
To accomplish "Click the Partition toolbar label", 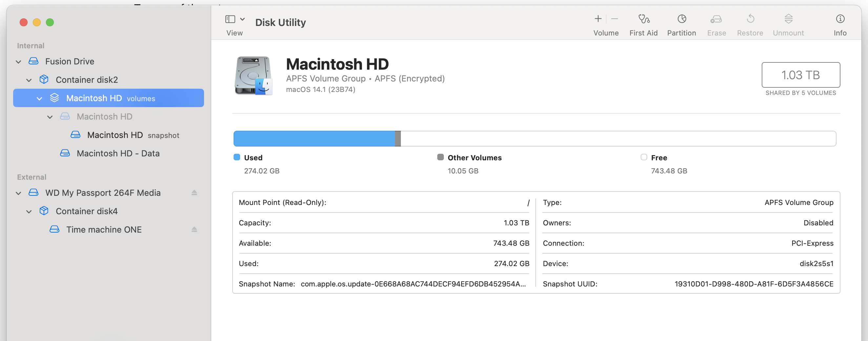I will tap(682, 33).
